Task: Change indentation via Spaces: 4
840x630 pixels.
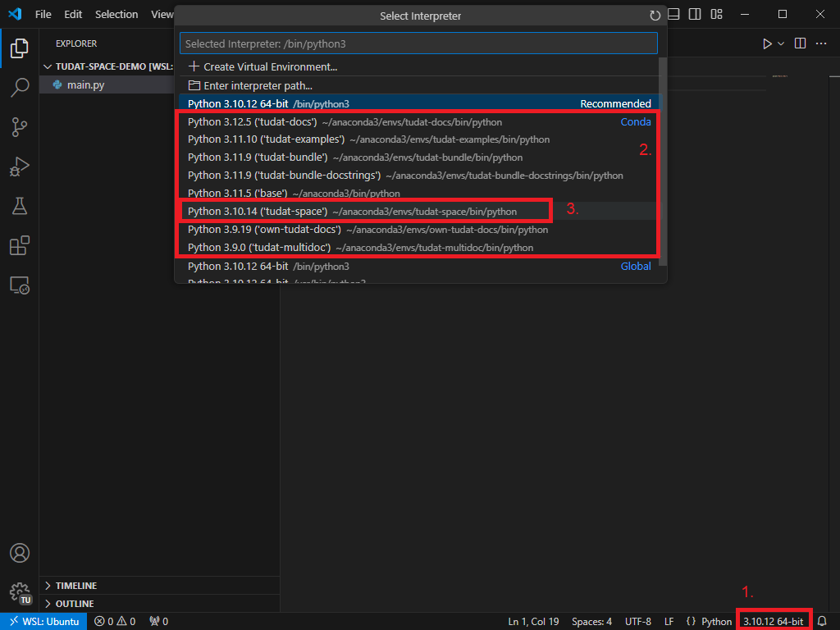Action: pos(591,622)
